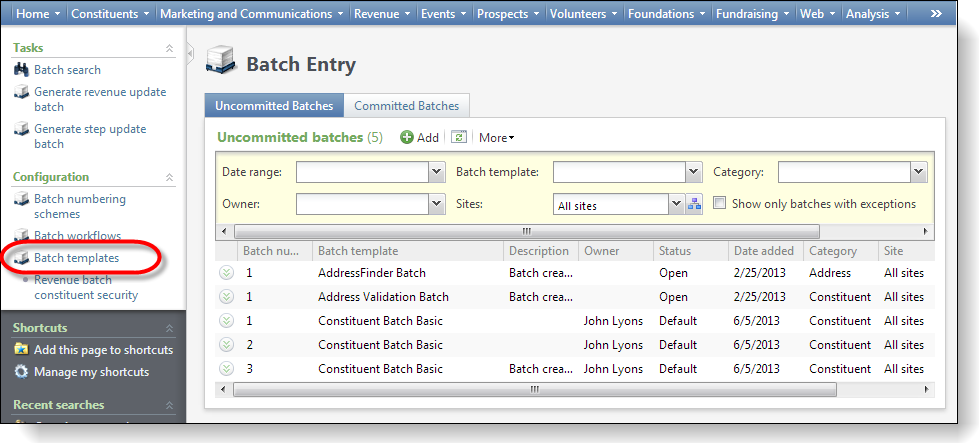The height and width of the screenshot is (443, 979).
Task: Click the Batch numbering schemes icon
Action: [22, 200]
